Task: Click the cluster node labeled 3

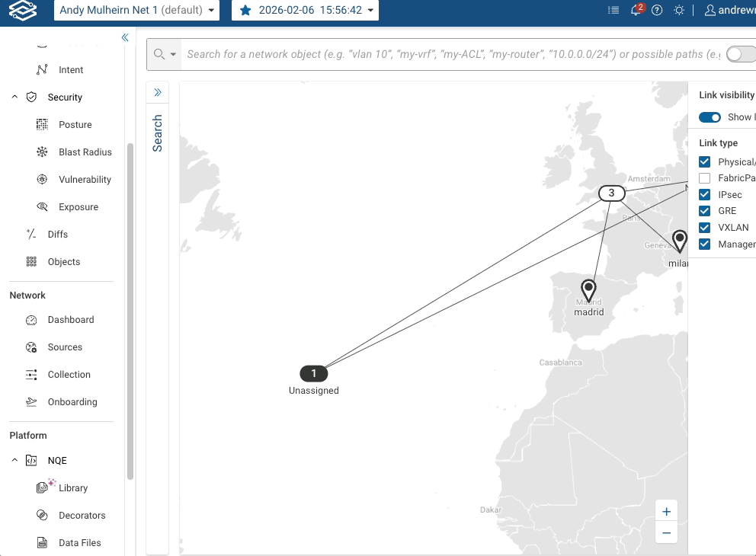Action: [x=612, y=193]
